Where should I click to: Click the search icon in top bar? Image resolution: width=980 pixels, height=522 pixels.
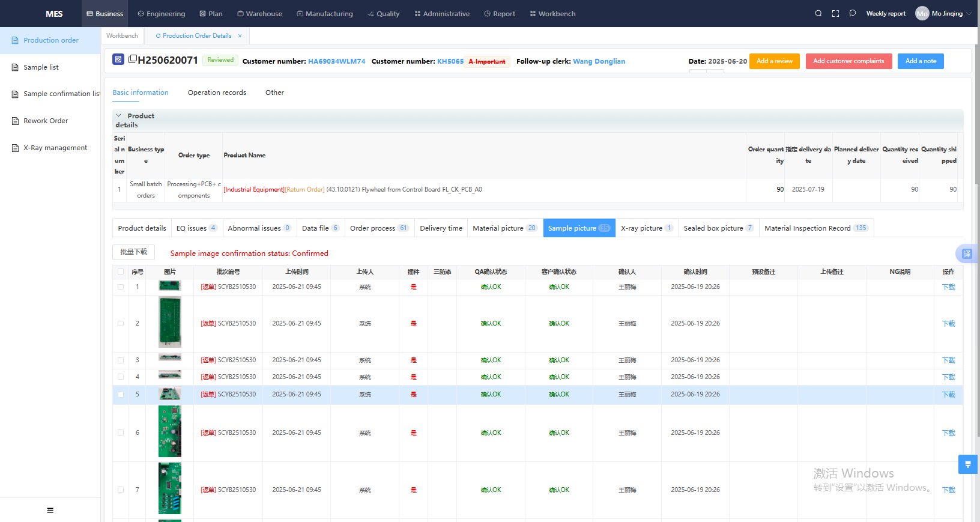pyautogui.click(x=818, y=13)
